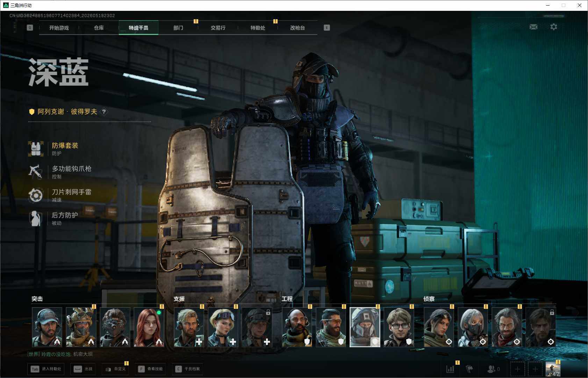This screenshot has width=588, height=378.
Task: Select the 特战干员 tab
Action: point(138,28)
